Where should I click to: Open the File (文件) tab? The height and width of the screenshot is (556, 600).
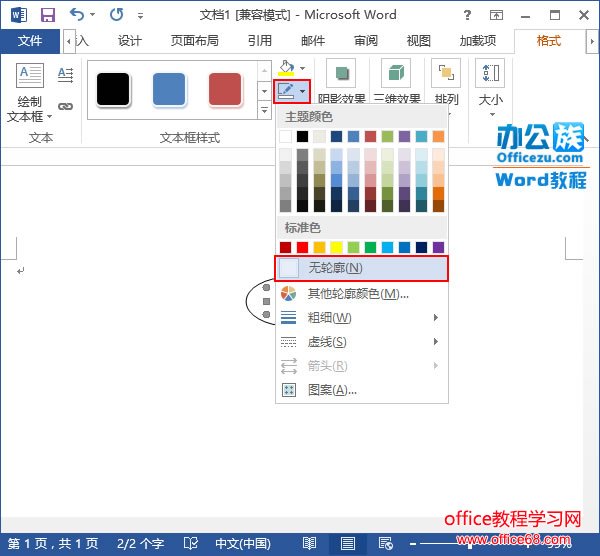[x=30, y=41]
